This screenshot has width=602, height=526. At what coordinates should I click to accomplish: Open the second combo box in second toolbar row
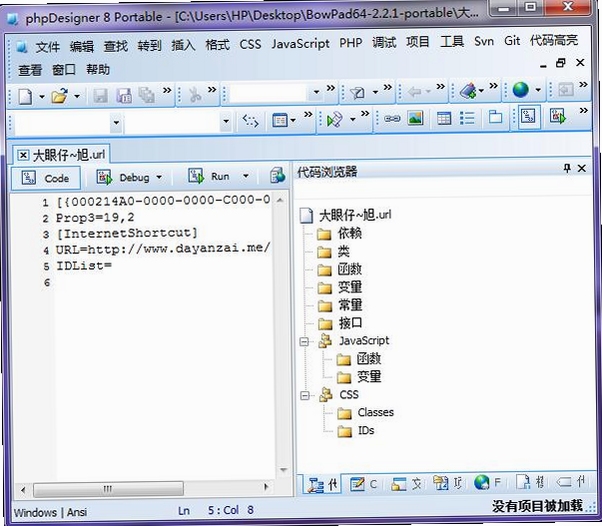[x=226, y=122]
